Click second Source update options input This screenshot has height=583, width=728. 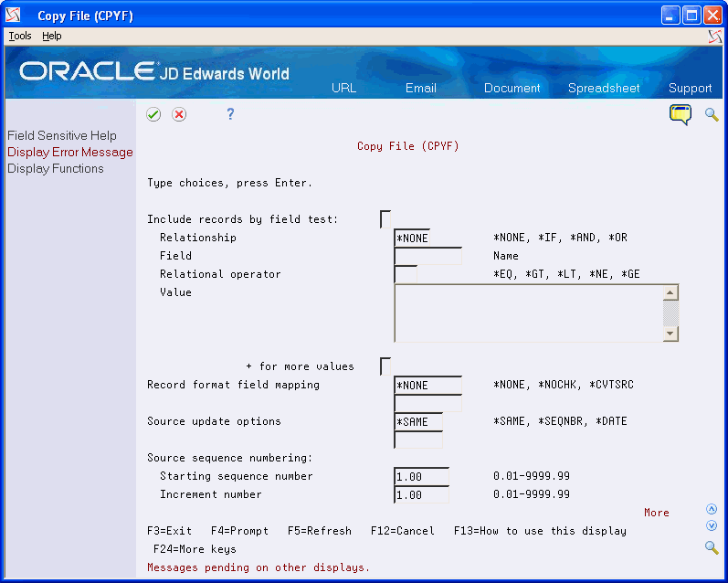pos(417,440)
